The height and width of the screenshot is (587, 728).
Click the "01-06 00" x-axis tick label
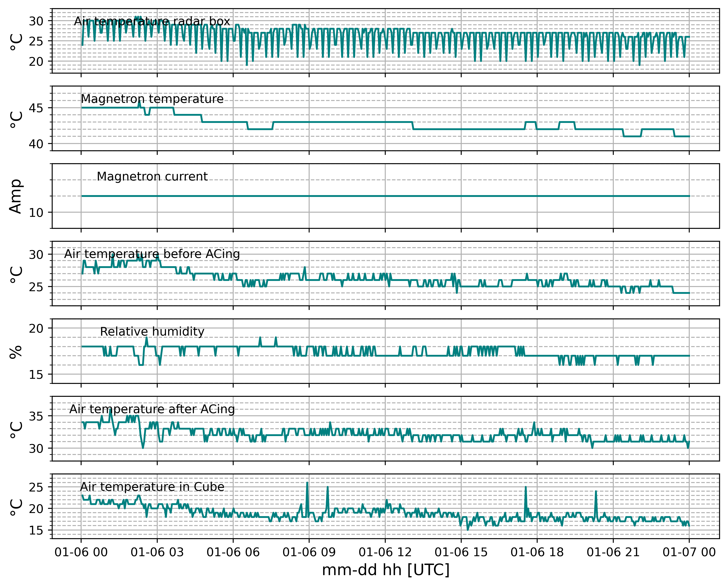pos(81,552)
